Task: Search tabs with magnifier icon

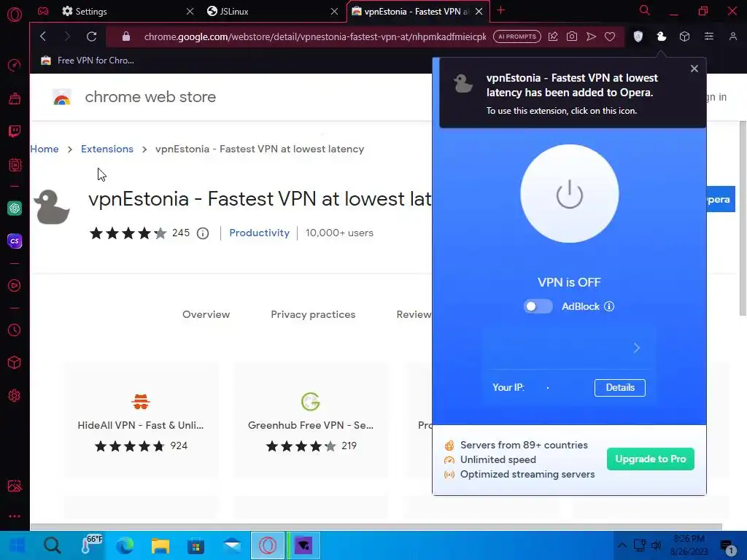Action: coord(645,10)
